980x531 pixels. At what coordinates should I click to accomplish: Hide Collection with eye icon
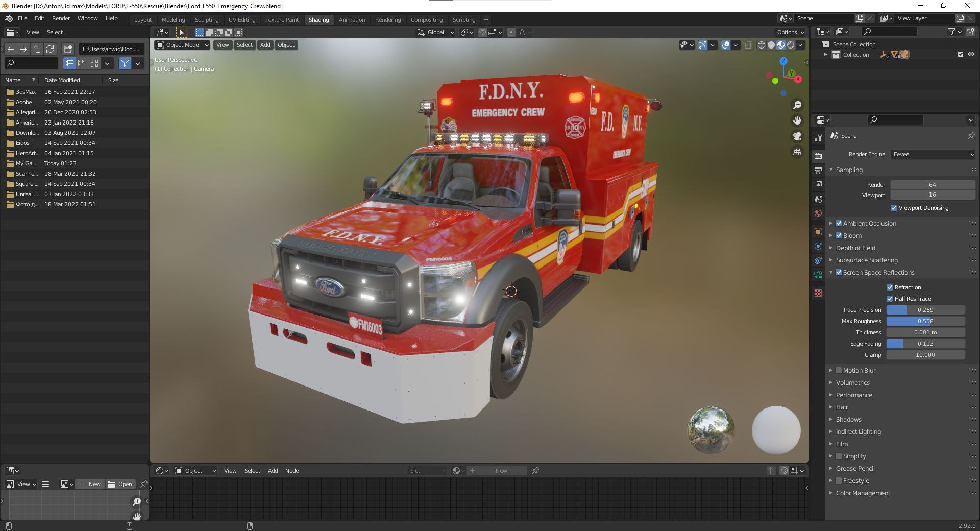tap(971, 54)
